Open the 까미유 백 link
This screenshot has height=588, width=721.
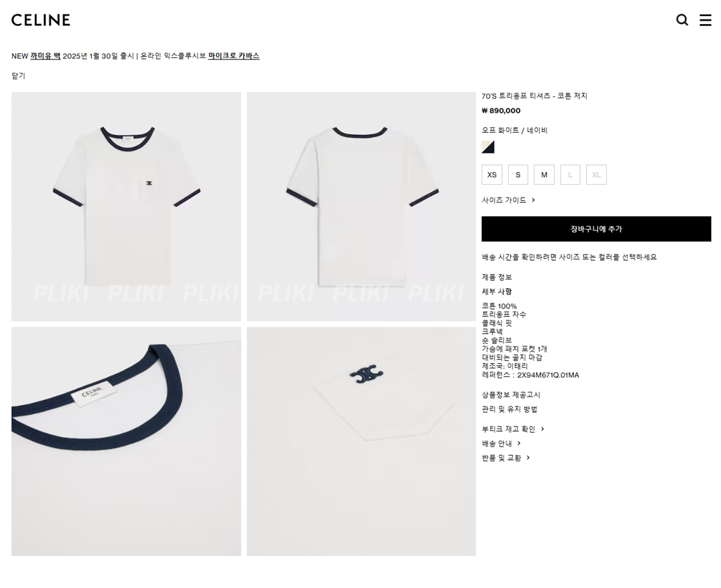pos(45,56)
